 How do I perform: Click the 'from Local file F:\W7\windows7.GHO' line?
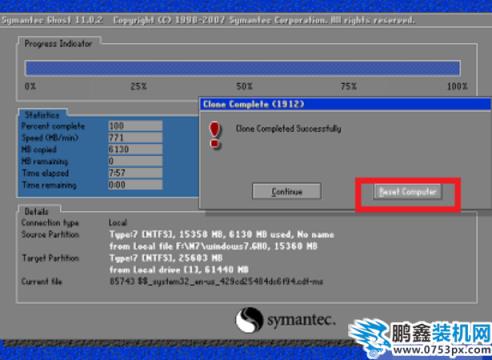point(213,246)
